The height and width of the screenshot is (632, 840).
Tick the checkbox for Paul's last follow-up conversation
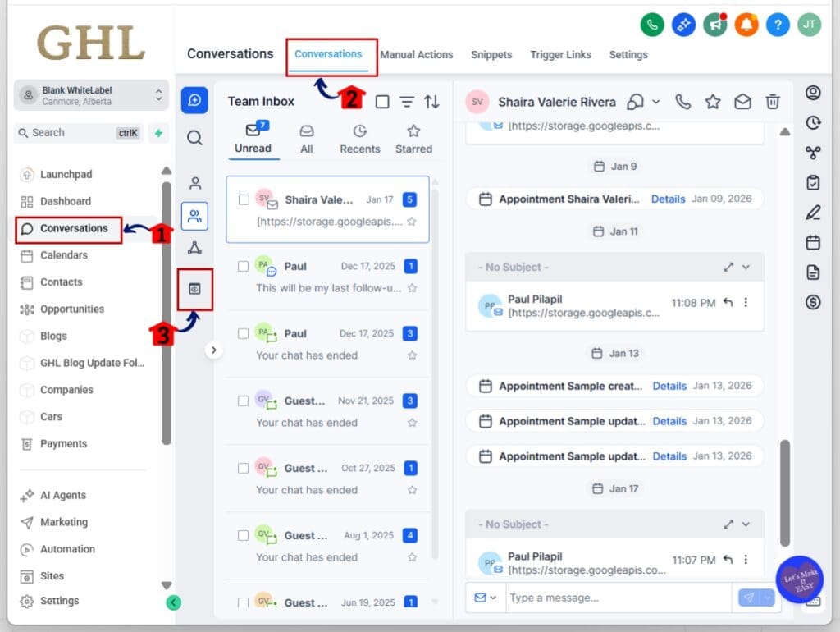pos(243,266)
